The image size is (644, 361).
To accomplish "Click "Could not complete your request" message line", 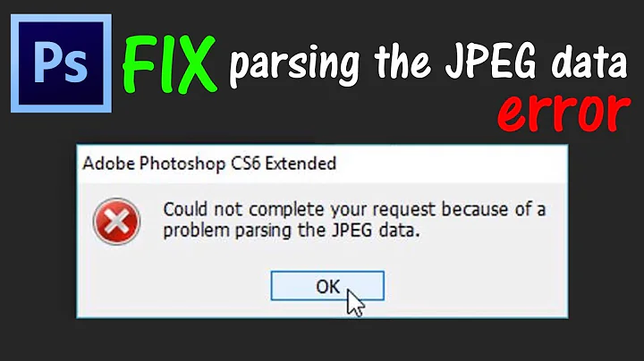I will point(299,210).
